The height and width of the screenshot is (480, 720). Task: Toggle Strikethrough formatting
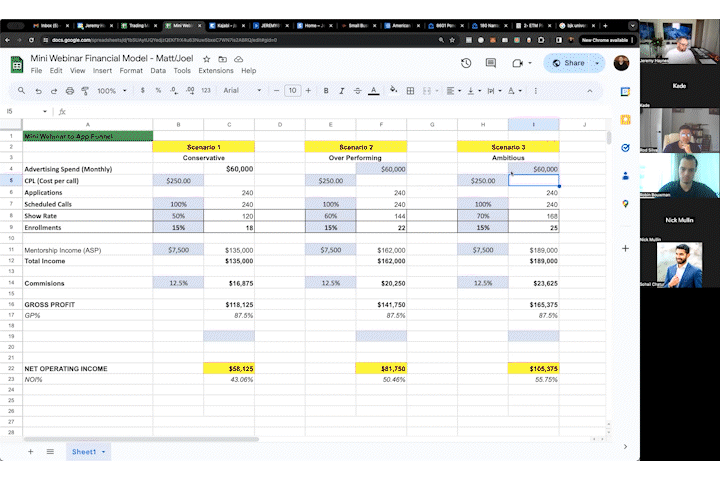pos(357,91)
